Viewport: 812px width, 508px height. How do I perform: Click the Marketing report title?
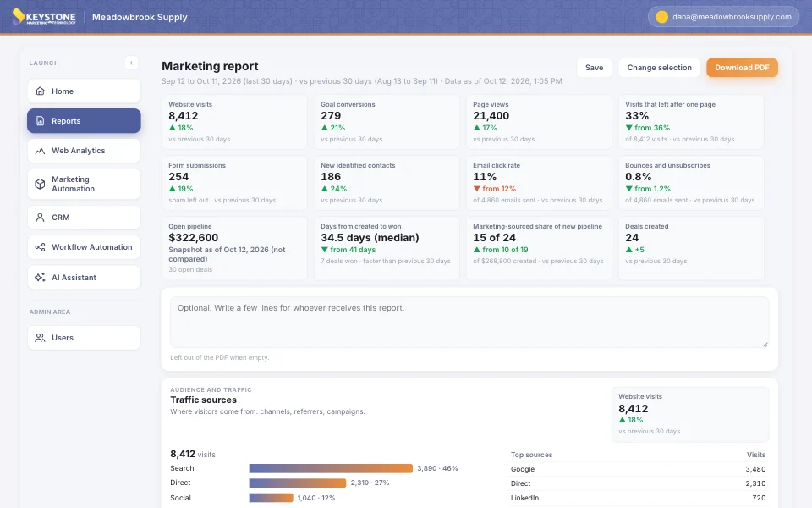coord(210,66)
